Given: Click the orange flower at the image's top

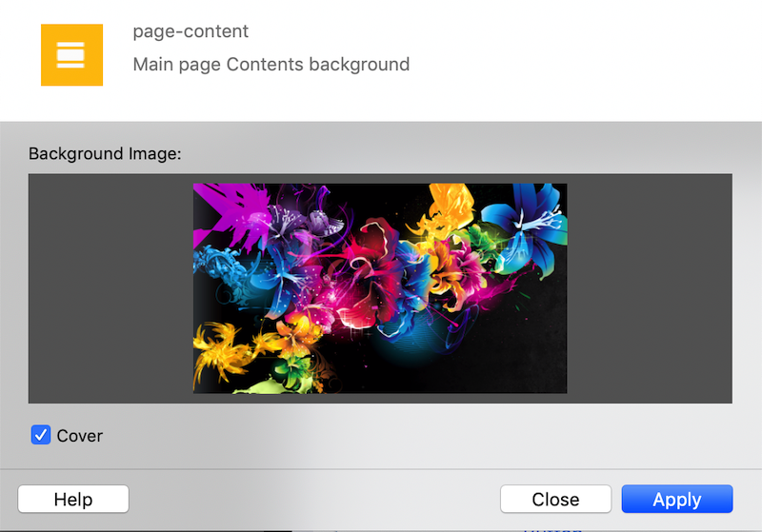Looking at the screenshot, I should [448, 205].
